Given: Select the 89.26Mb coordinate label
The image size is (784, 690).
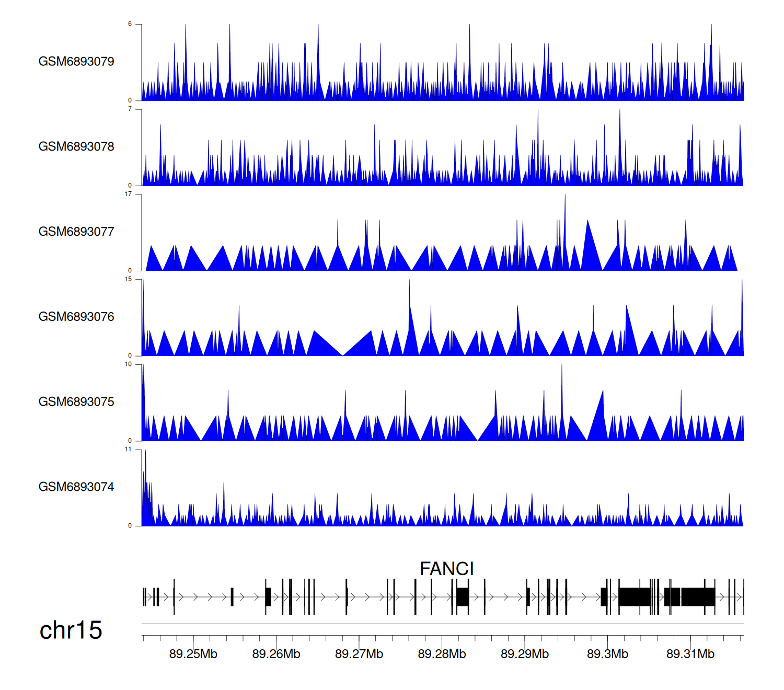Looking at the screenshot, I should 276,654.
